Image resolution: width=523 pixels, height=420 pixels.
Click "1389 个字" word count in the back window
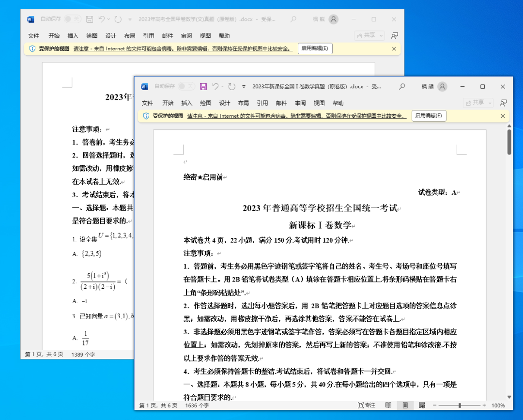(x=83, y=354)
